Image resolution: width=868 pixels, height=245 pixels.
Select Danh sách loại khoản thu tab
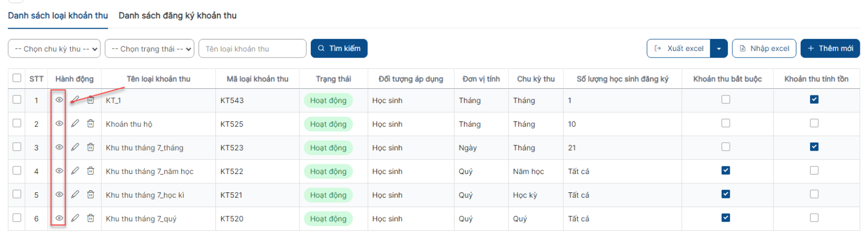[58, 15]
